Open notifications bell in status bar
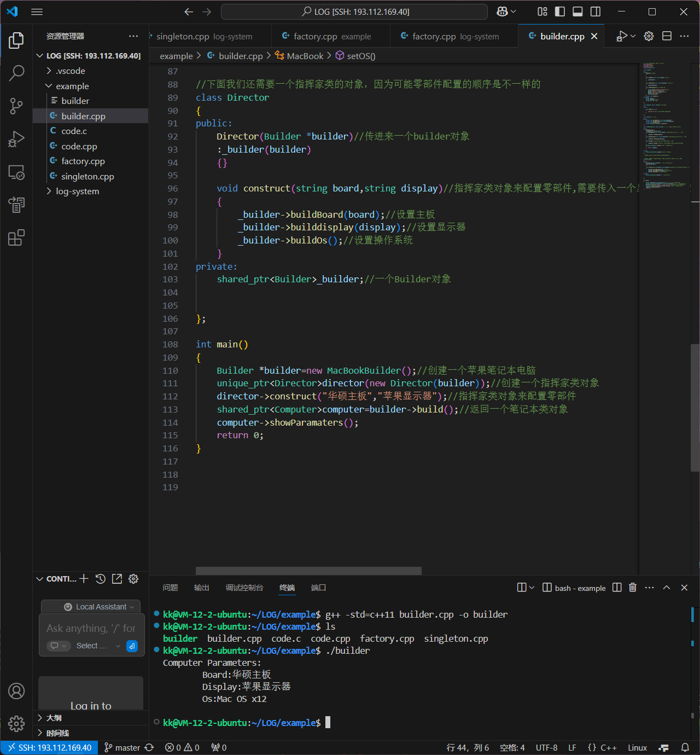Screen dimensions: 700x755 coord(685,748)
